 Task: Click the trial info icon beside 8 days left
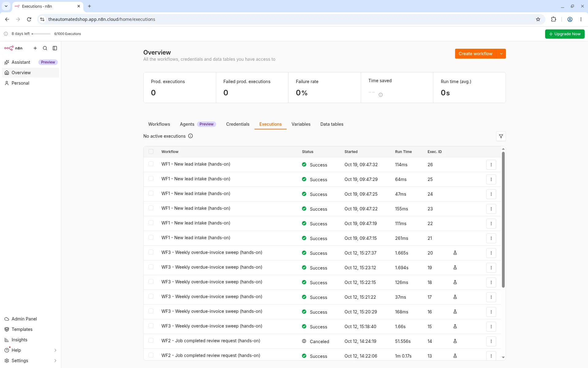coord(6,34)
